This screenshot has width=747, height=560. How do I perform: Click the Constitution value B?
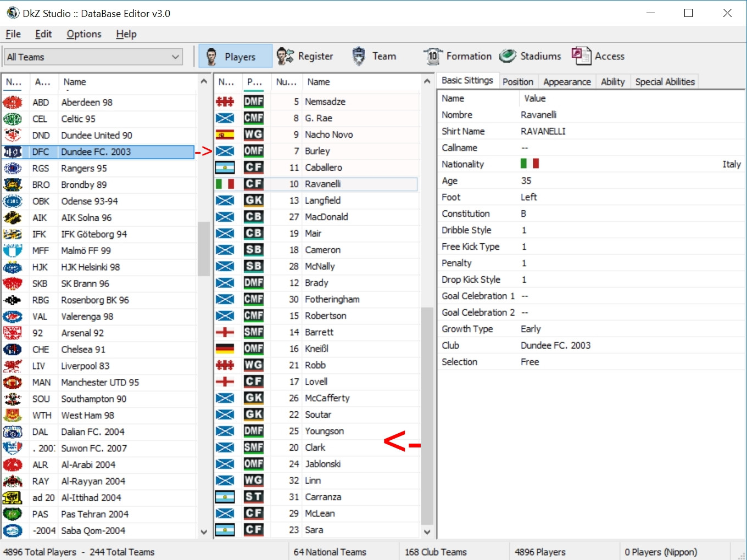(x=523, y=214)
